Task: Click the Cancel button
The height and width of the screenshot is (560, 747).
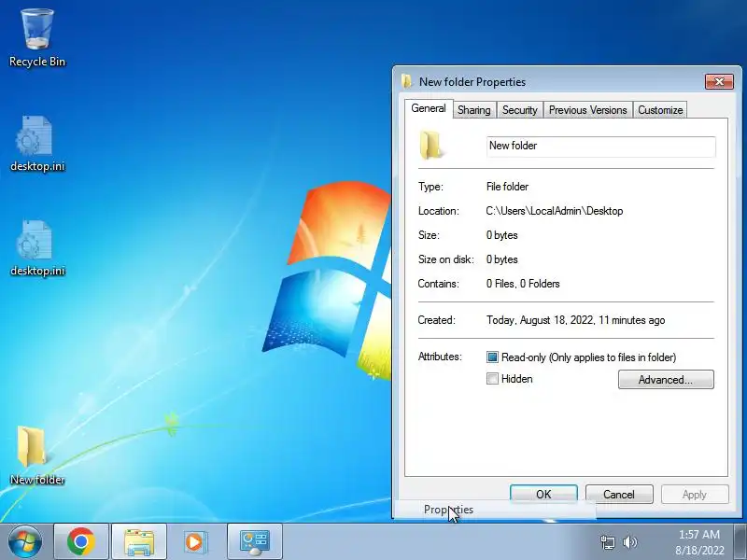Action: pyautogui.click(x=619, y=495)
